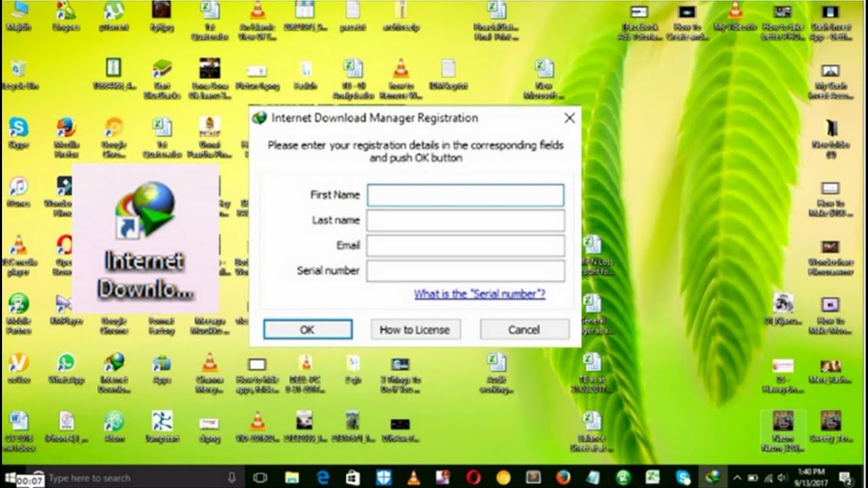Open the Microsoft Store taskbar icon
Screen dimensions: 868x488
[353, 478]
